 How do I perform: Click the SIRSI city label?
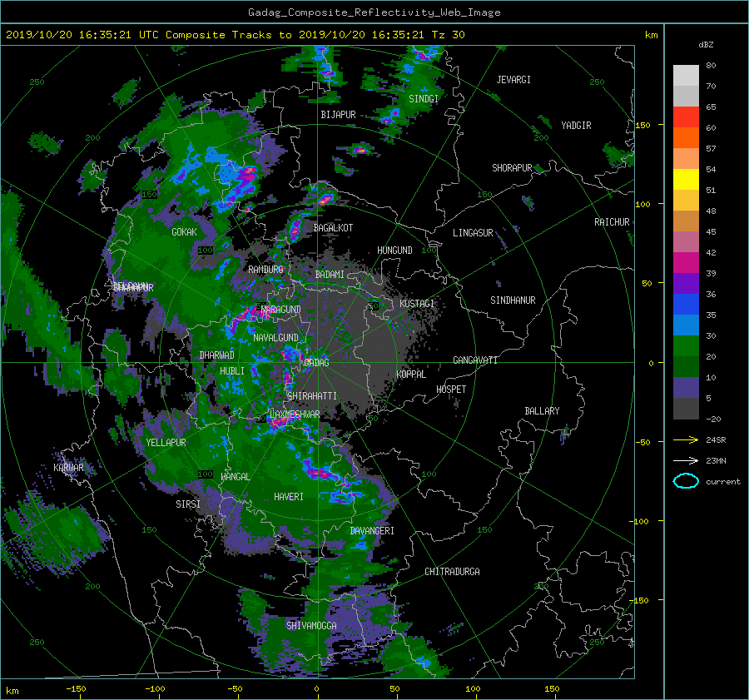point(188,504)
